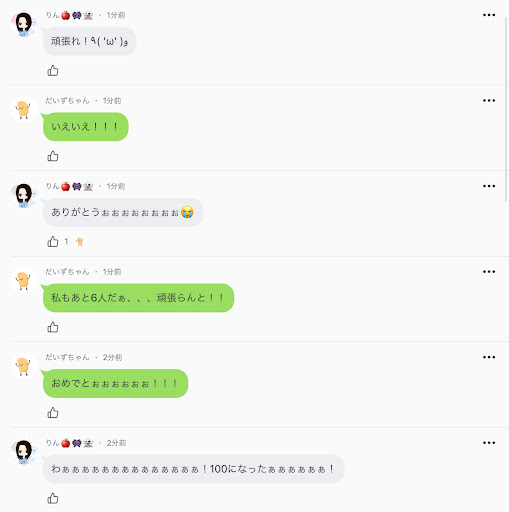
Task: Click だいずちゃん username above 私もあと6人だ
Action: [x=68, y=272]
